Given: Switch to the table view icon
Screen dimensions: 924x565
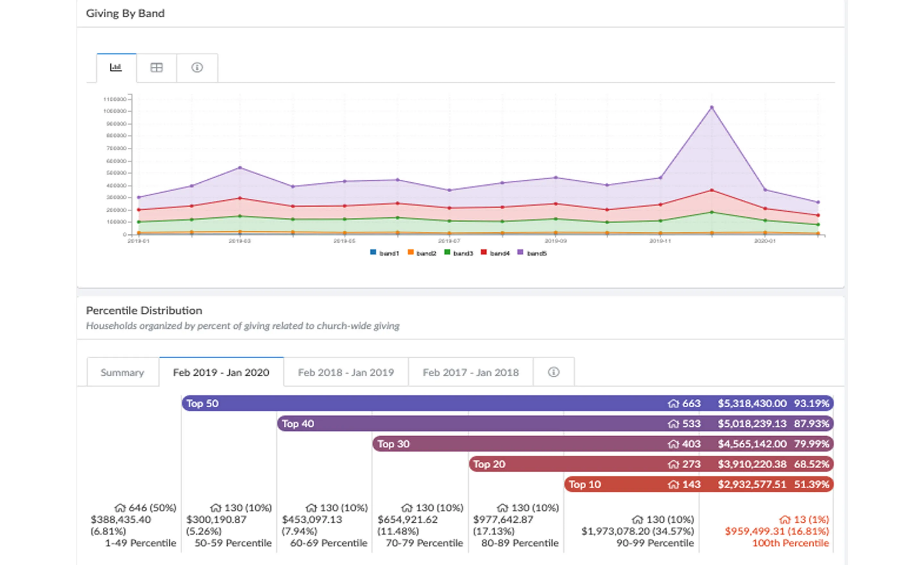Looking at the screenshot, I should point(156,67).
